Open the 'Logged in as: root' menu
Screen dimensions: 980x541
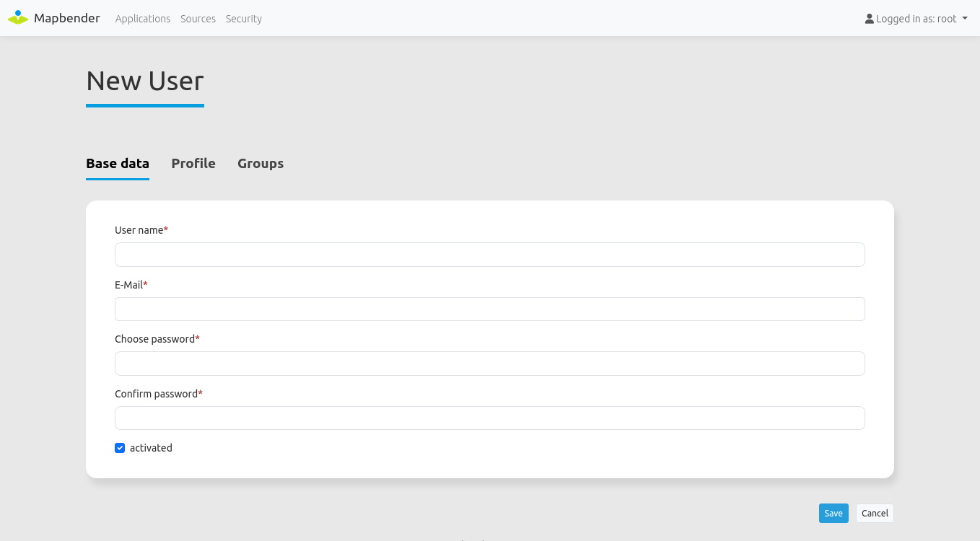(x=916, y=19)
